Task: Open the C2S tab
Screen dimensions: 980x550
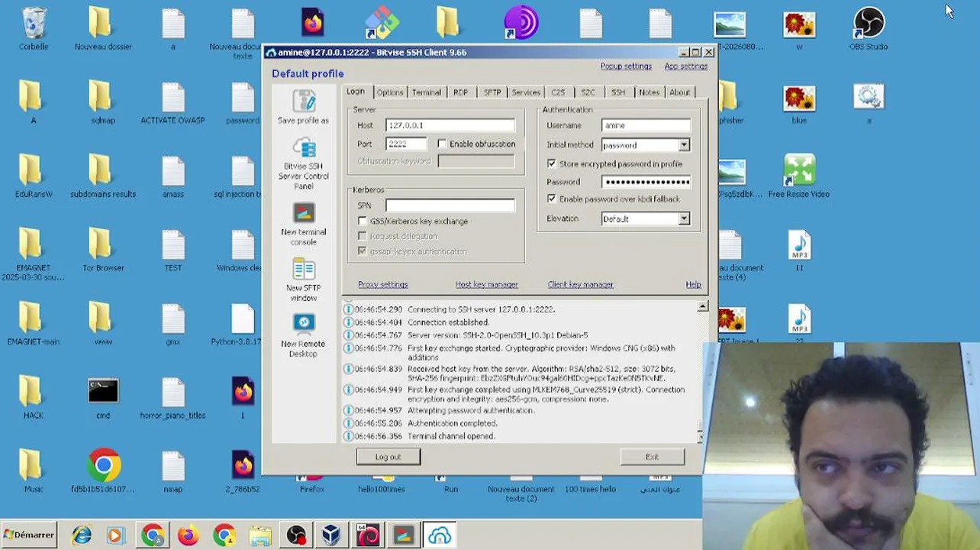Action: coord(558,92)
